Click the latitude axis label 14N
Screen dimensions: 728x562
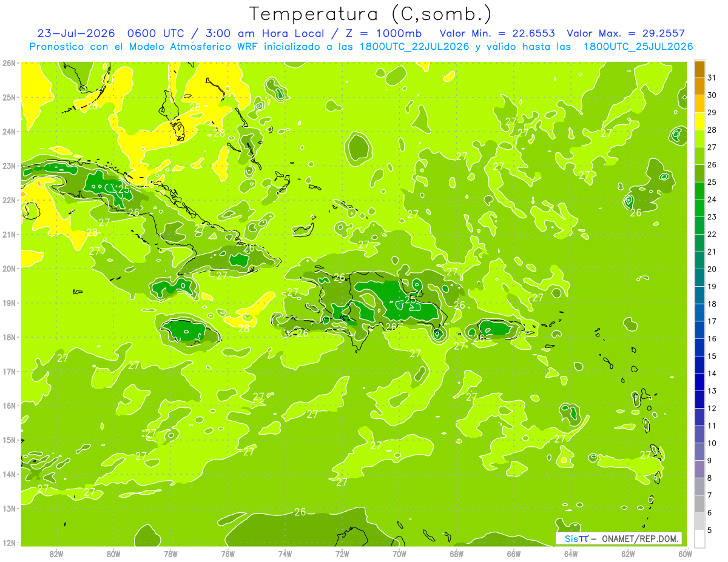click(9, 474)
